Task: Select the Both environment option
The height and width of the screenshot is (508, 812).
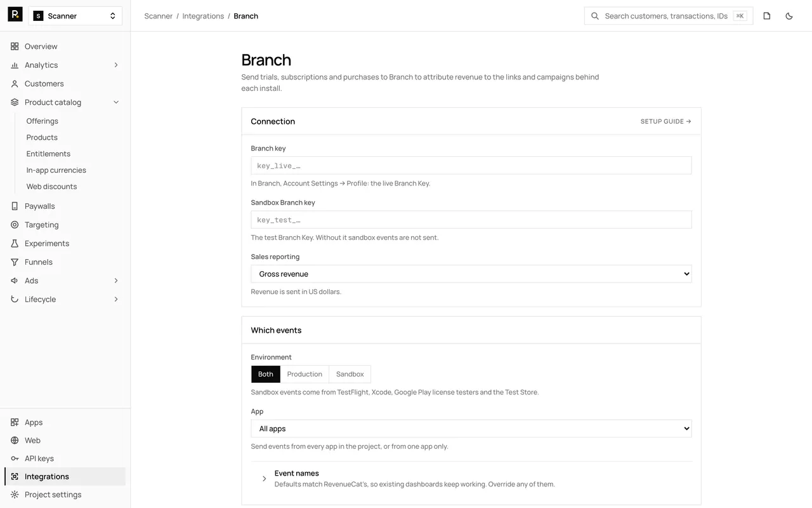Action: click(266, 374)
